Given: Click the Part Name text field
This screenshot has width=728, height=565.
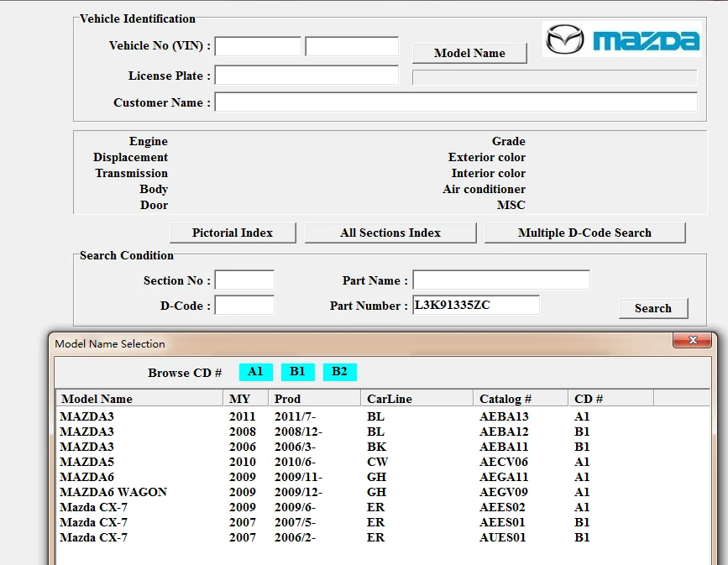Looking at the screenshot, I should point(500,280).
